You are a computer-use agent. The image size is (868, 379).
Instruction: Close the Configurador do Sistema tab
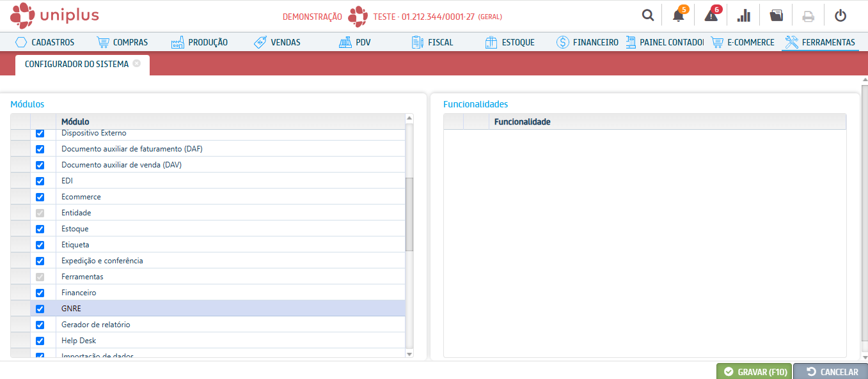coord(137,64)
